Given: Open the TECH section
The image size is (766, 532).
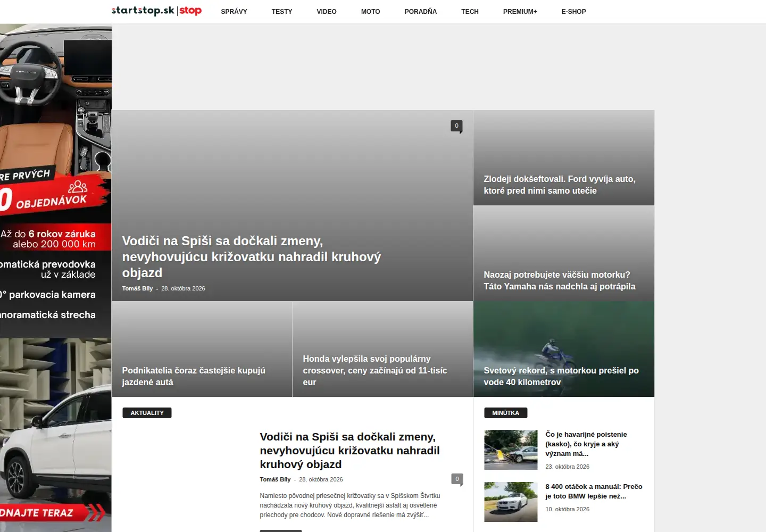Looking at the screenshot, I should tap(470, 12).
